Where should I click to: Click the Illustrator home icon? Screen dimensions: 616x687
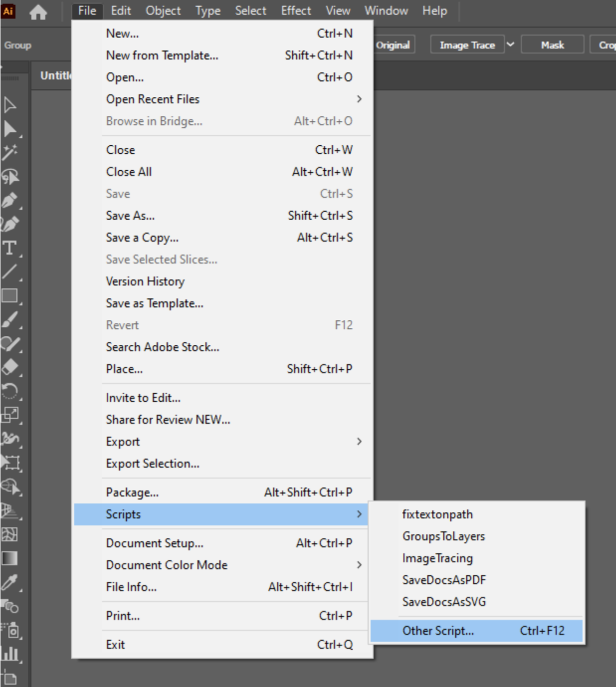coord(38,12)
